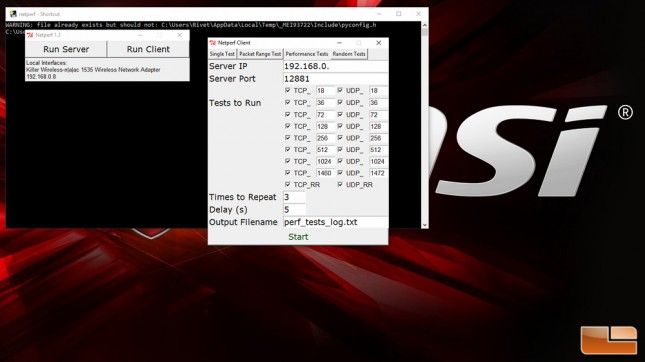
Task: Disable the TCP_RR test checkbox
Action: (x=288, y=185)
